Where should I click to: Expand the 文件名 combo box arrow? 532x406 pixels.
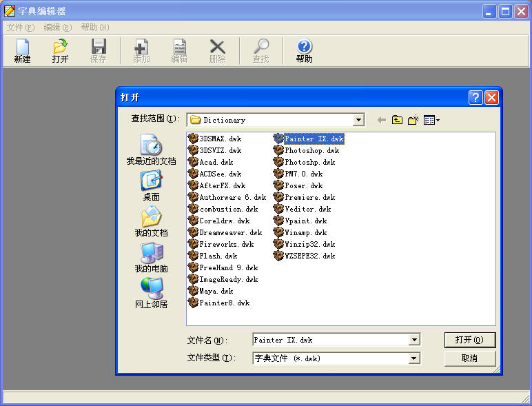pos(414,339)
